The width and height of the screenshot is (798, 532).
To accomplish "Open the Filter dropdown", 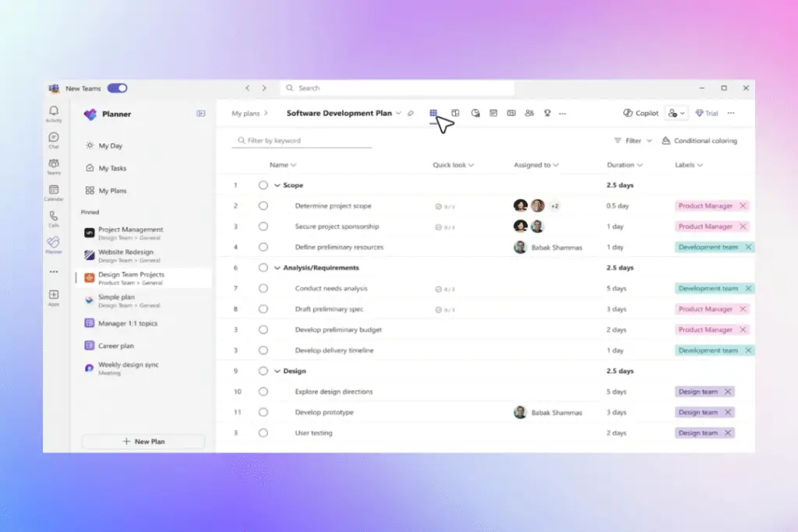I will 633,141.
